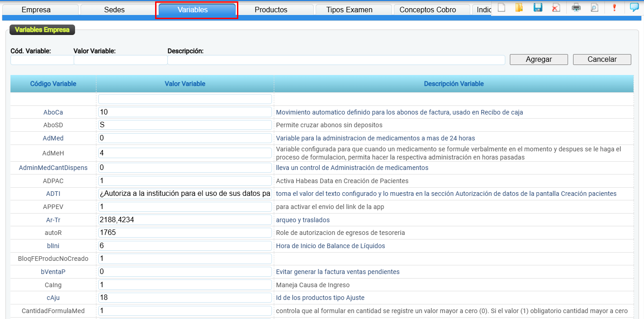Click the delete document red X icon

coord(556,7)
